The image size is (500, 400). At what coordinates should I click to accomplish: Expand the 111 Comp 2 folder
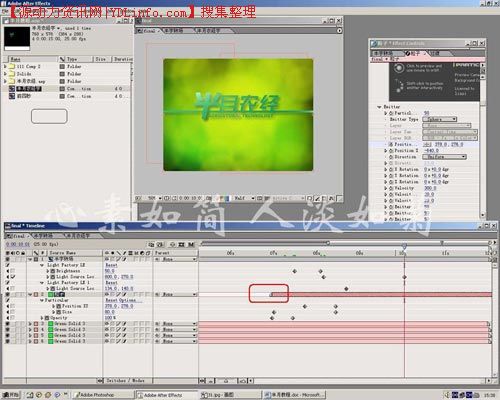pos(5,66)
